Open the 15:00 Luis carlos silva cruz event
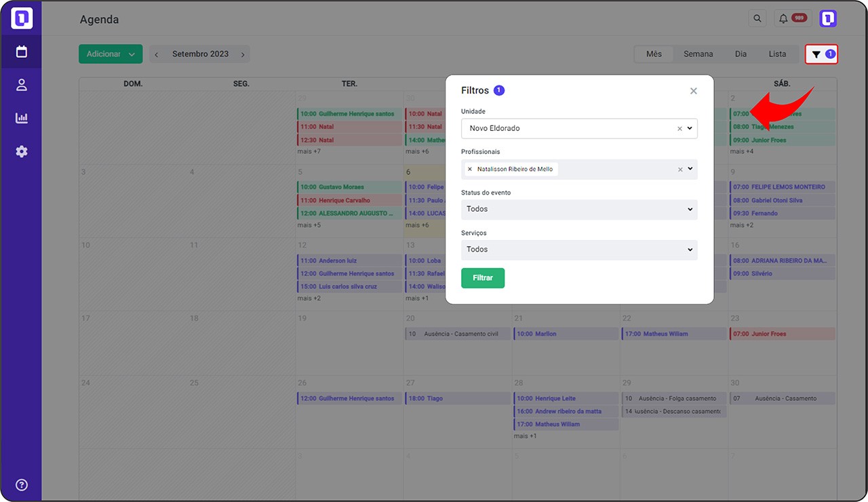The height and width of the screenshot is (502, 868). pos(350,286)
